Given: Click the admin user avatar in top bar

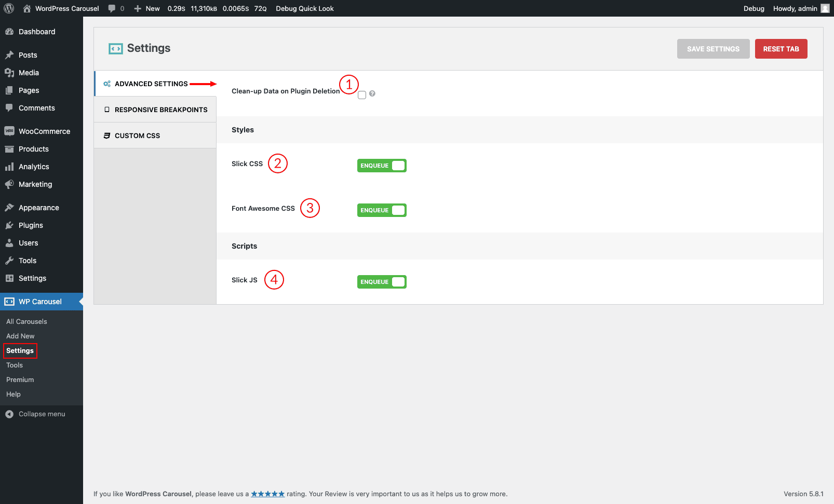Looking at the screenshot, I should [825, 8].
